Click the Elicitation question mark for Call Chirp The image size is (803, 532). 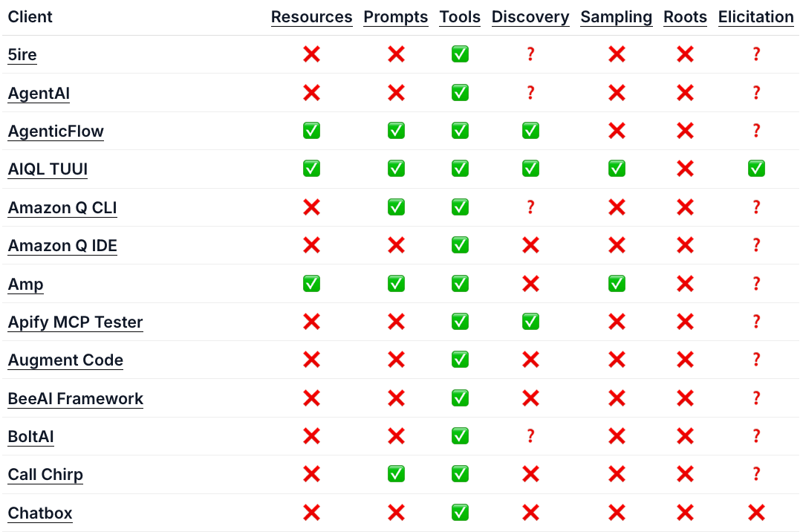(x=756, y=473)
